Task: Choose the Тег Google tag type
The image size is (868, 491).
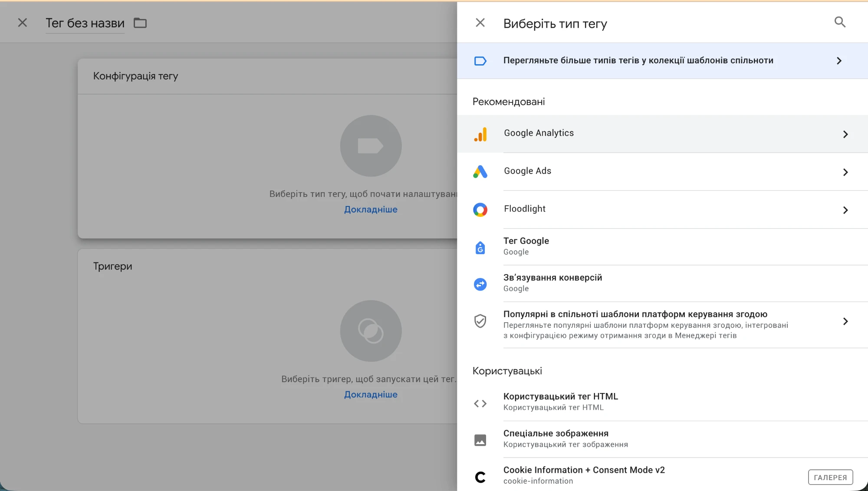Action: 662,247
